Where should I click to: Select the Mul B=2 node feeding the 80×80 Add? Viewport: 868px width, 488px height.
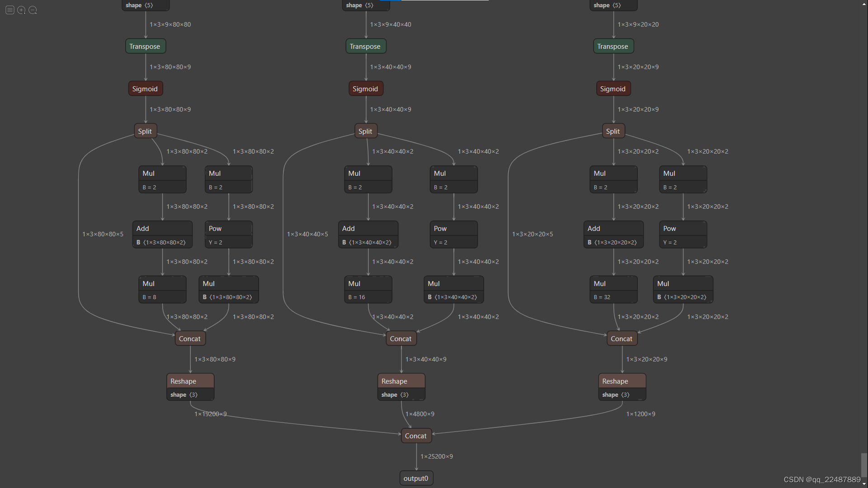[162, 179]
